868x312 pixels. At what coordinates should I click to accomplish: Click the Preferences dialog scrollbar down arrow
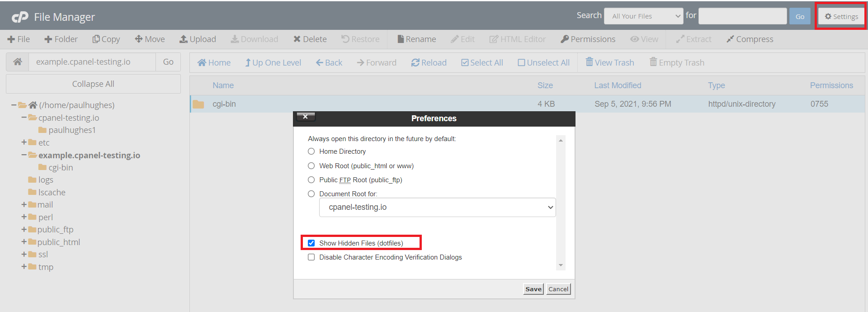pyautogui.click(x=561, y=265)
